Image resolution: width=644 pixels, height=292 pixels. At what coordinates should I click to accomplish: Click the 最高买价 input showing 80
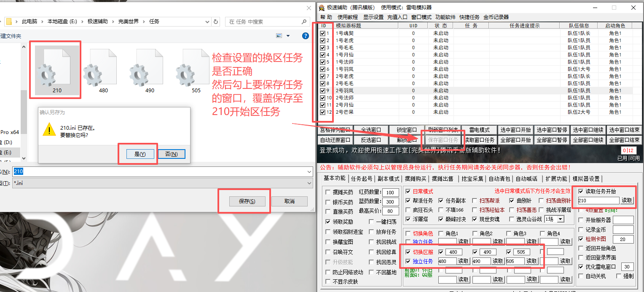tap(390, 211)
